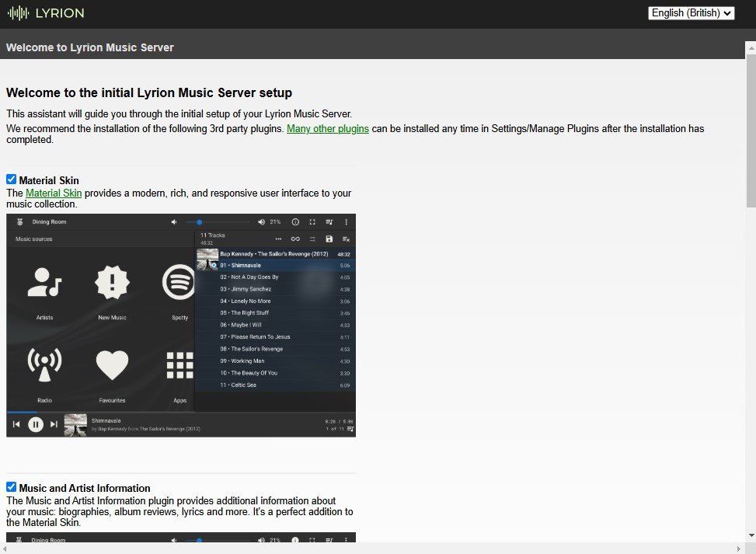Click volume down speaker icon in preview
Image resolution: width=756 pixels, height=554 pixels.
click(174, 221)
